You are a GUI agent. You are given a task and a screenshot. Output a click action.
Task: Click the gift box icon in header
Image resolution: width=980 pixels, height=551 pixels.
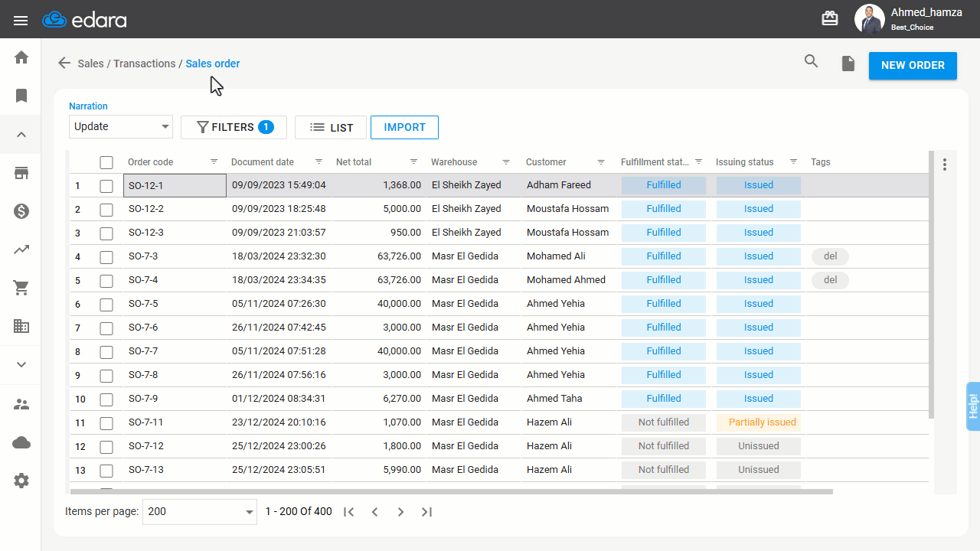(830, 18)
